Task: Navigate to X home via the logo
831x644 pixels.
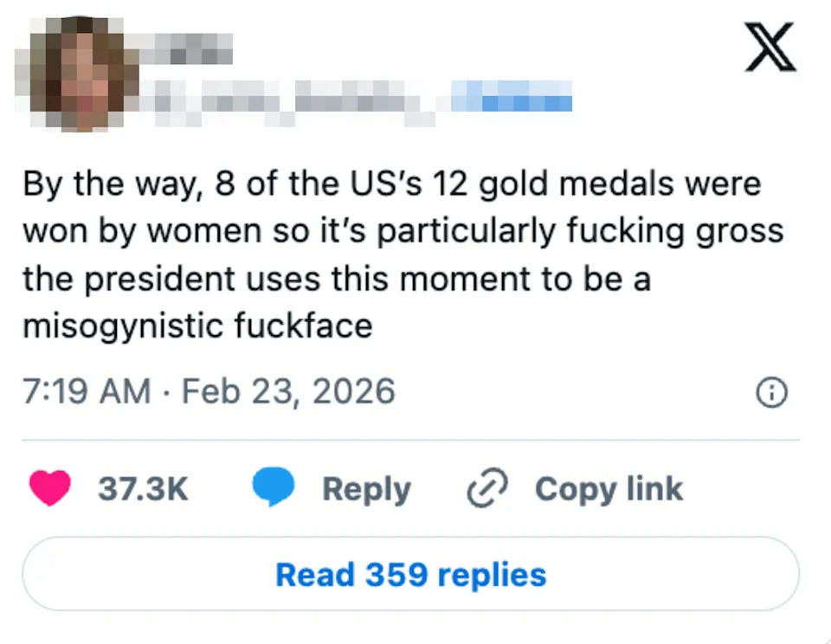Action: (770, 47)
